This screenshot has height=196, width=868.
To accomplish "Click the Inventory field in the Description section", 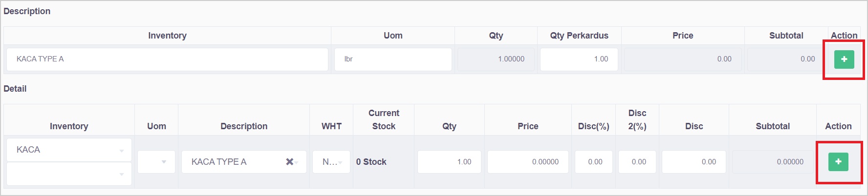I will tap(167, 59).
